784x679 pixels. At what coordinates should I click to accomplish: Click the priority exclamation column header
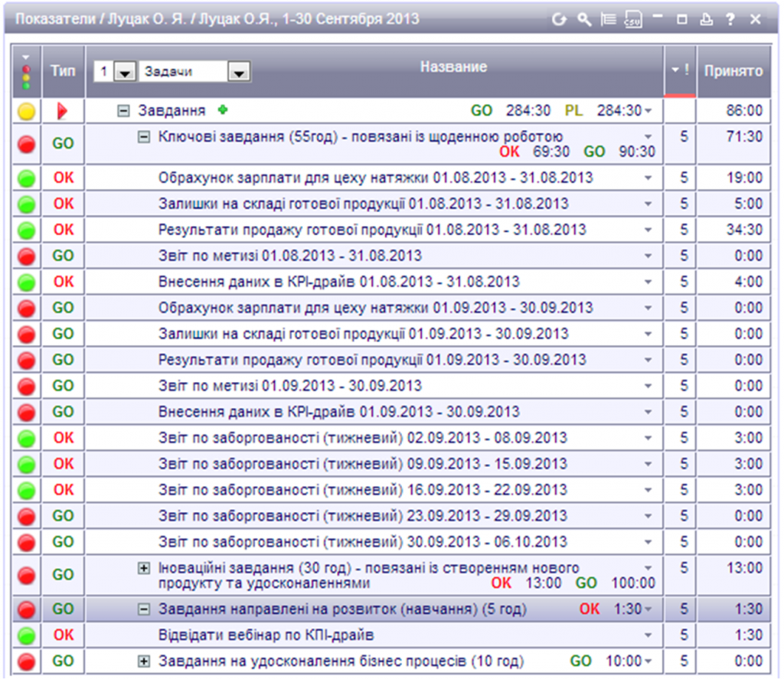click(x=680, y=70)
